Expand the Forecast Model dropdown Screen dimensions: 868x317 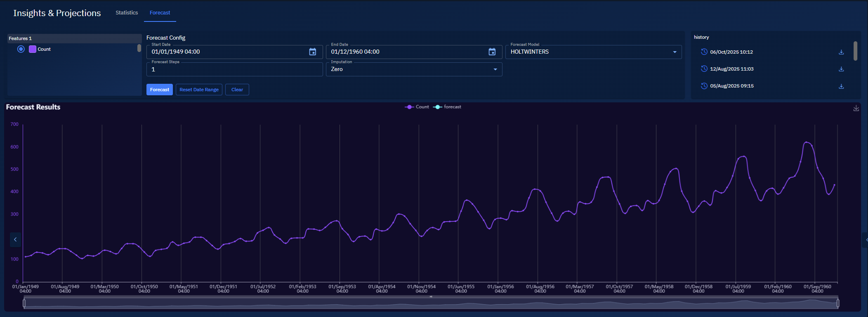(x=675, y=52)
